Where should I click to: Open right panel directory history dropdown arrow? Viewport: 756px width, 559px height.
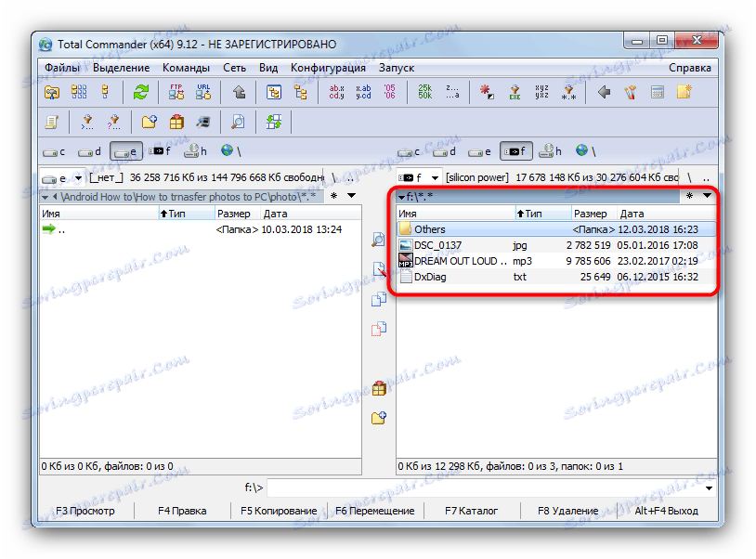coord(707,196)
